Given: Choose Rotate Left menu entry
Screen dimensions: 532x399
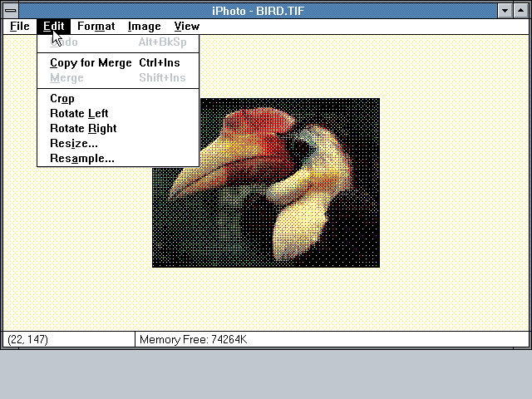Looking at the screenshot, I should [118, 113].
